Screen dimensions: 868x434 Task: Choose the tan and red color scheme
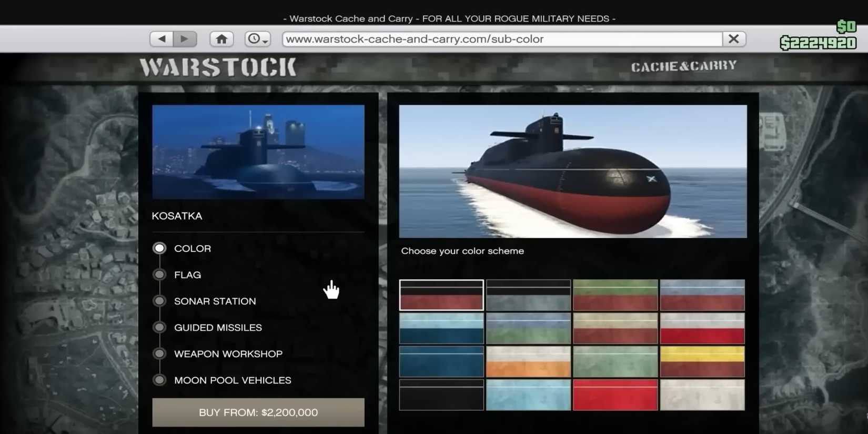coord(615,328)
